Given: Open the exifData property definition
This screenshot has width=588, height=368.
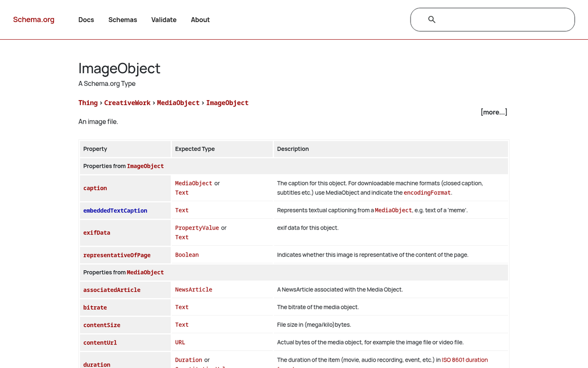Looking at the screenshot, I should [97, 232].
